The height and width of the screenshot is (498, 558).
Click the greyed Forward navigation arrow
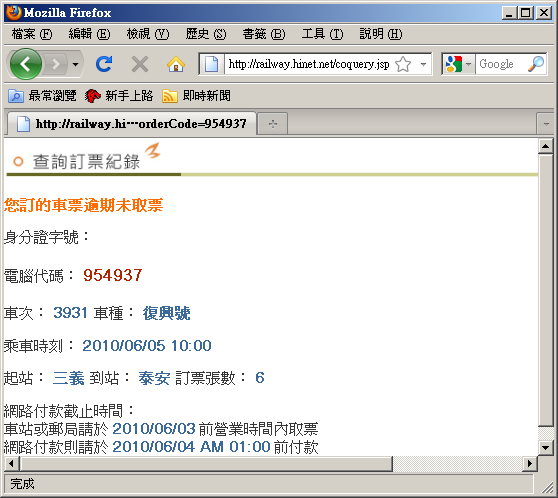click(56, 64)
